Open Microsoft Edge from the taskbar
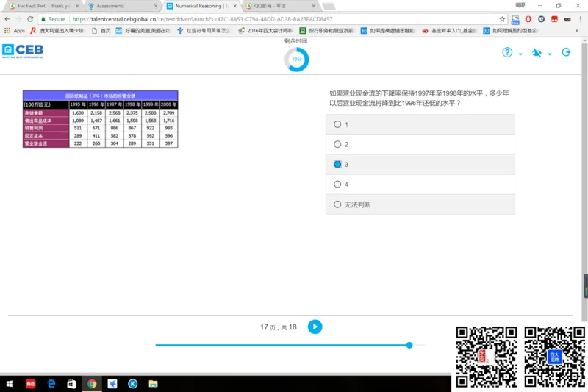 point(51,384)
